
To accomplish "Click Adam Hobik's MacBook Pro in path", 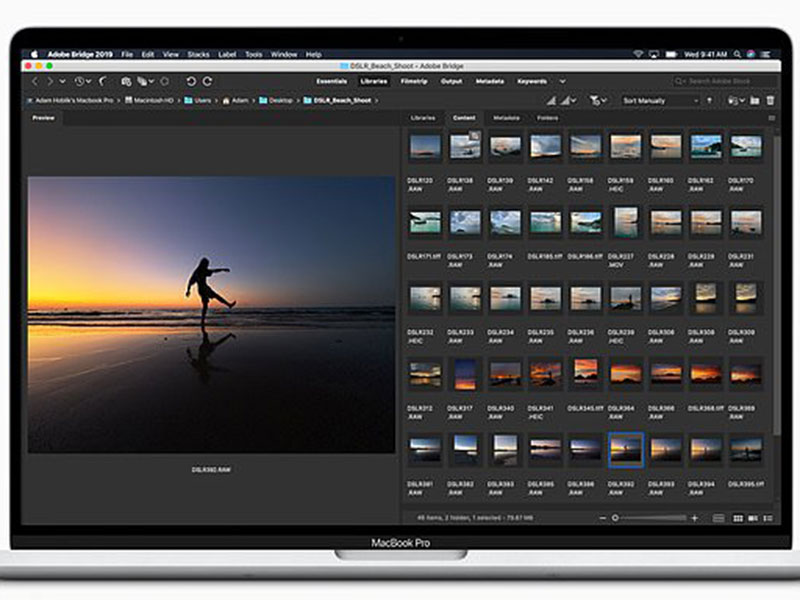I will click(x=70, y=101).
